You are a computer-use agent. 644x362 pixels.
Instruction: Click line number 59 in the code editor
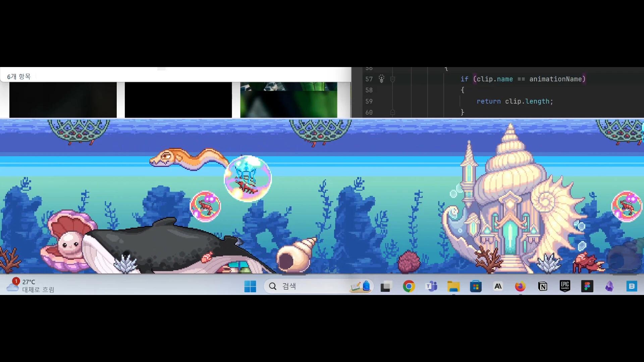[369, 101]
